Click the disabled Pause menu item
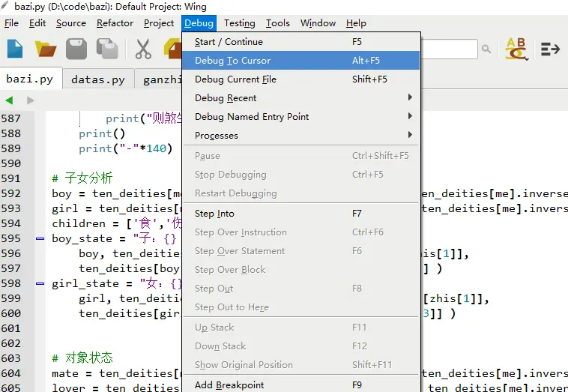This screenshot has width=568, height=392. (301, 156)
